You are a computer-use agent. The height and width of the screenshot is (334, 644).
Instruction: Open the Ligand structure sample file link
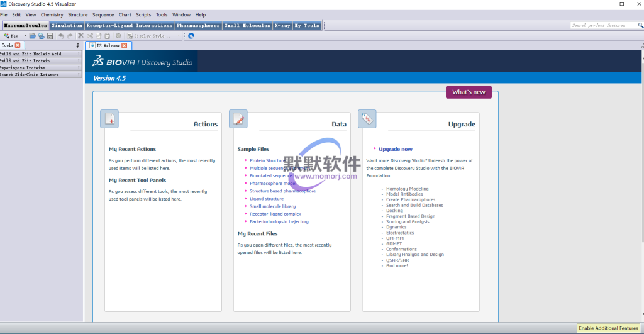tap(267, 199)
